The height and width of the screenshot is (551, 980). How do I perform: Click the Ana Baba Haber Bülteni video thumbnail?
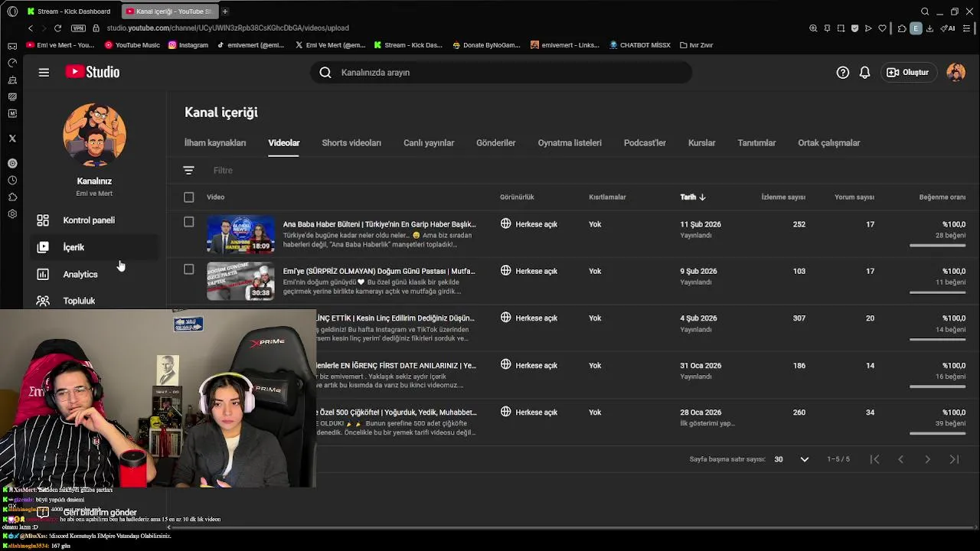pos(240,234)
